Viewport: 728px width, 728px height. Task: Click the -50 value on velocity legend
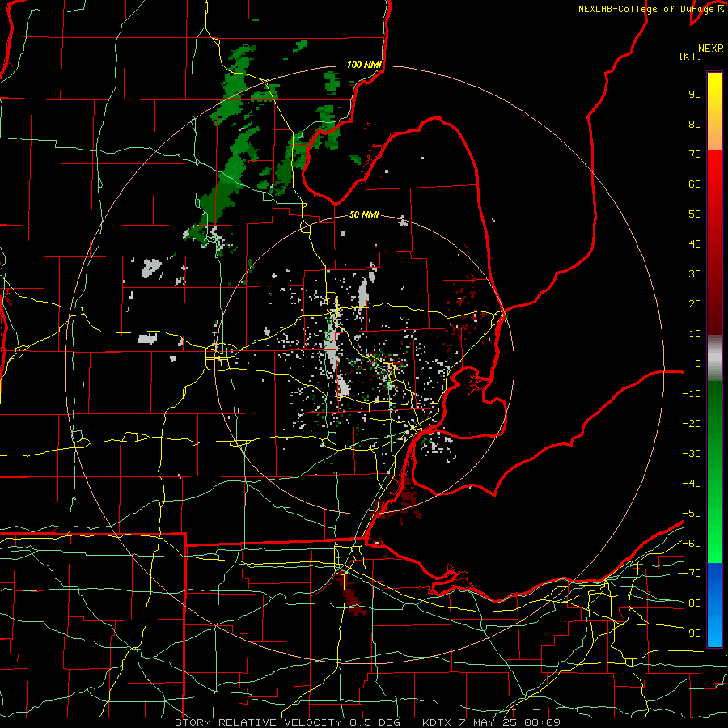692,514
